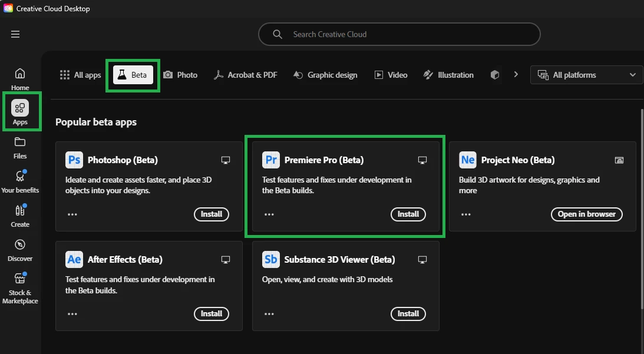Click the vertical scrollbar on the right
This screenshot has width=644, height=354.
click(642, 209)
